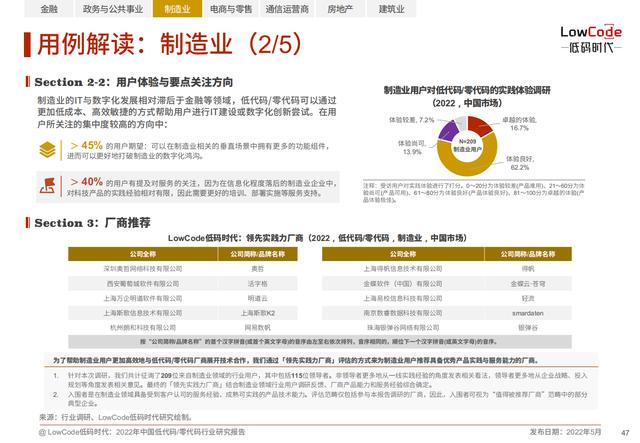
Task: Click the brand cell smardaten
Action: [x=528, y=313]
